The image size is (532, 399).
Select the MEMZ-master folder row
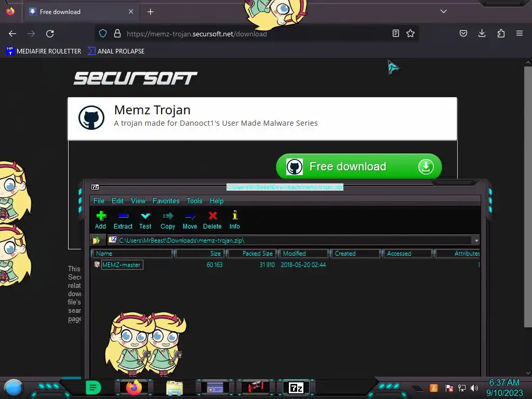(285, 264)
